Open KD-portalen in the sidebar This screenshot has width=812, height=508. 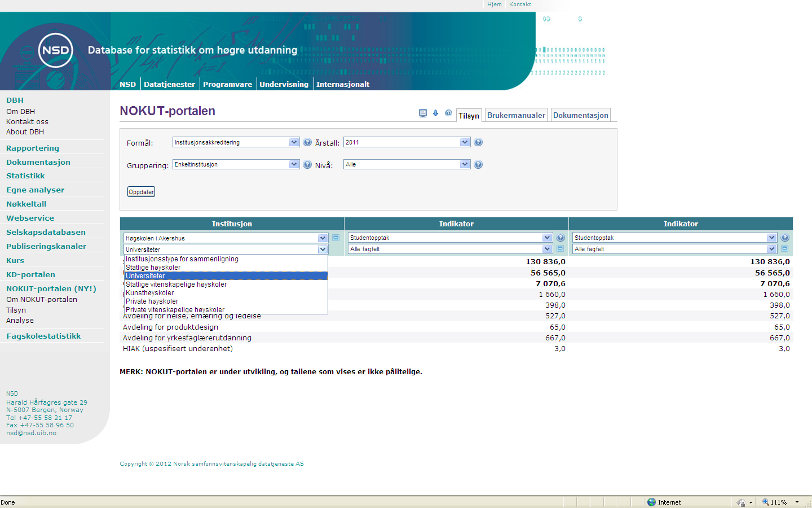point(30,274)
